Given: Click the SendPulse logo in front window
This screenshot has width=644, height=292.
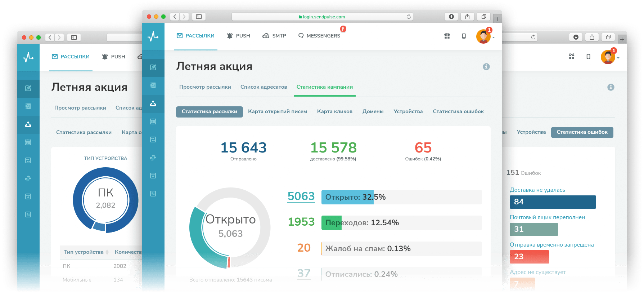Looking at the screenshot, I should pos(153,36).
